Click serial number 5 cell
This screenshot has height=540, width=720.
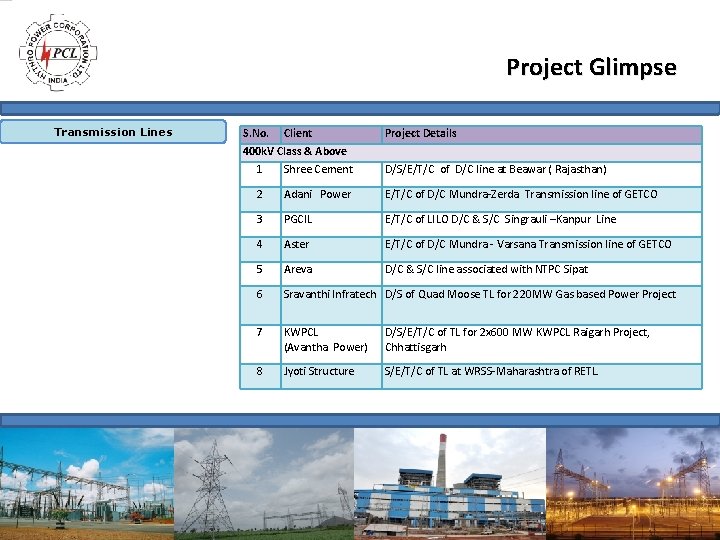point(260,274)
